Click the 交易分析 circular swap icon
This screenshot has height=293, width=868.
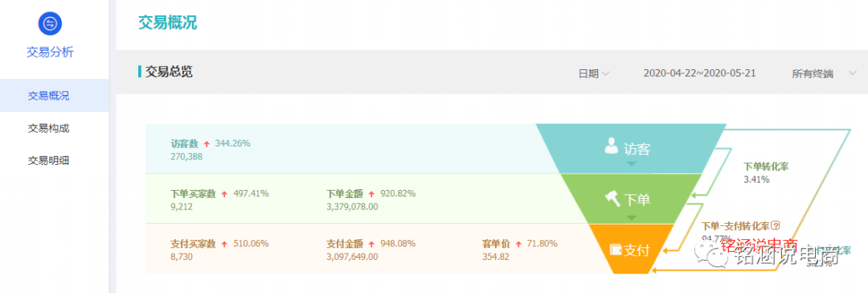click(50, 23)
